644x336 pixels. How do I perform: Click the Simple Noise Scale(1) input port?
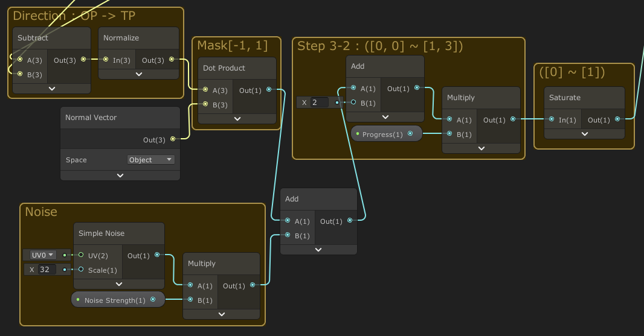tap(81, 269)
